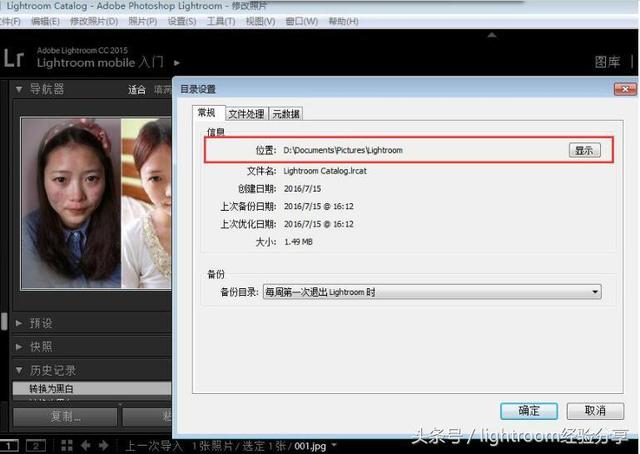
Task: Click the catalog size 1.49 MB
Action: pos(298,242)
